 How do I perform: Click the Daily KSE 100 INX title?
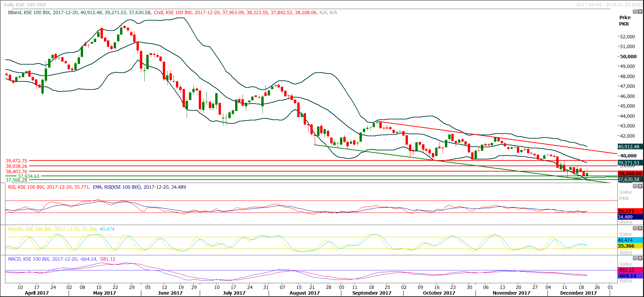tap(25, 5)
